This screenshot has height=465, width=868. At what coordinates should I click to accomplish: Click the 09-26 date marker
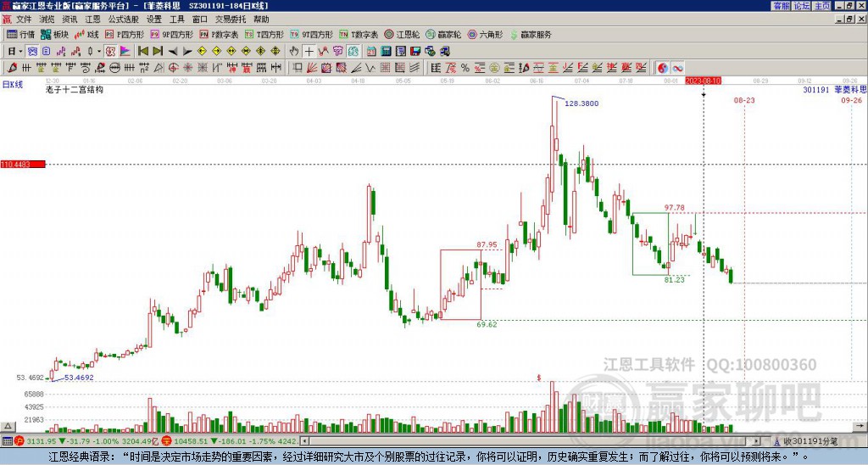point(851,100)
